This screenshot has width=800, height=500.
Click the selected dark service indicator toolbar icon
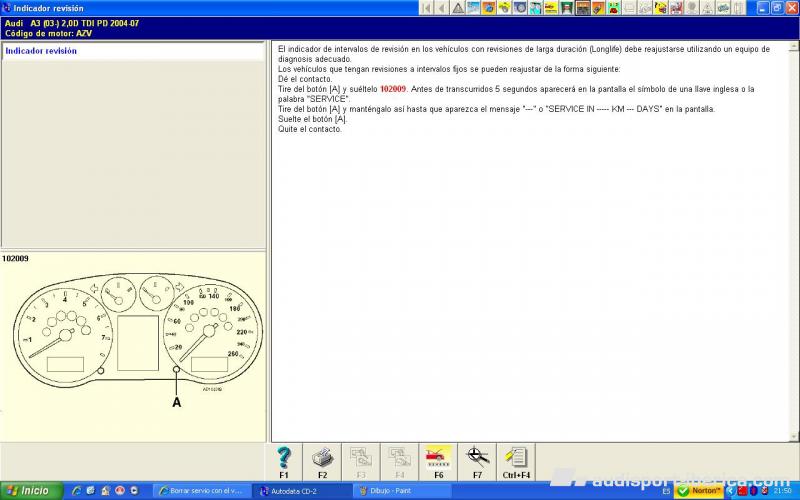pos(583,8)
